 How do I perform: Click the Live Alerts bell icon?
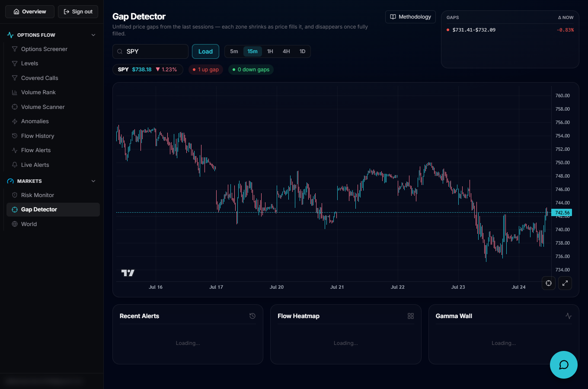15,165
